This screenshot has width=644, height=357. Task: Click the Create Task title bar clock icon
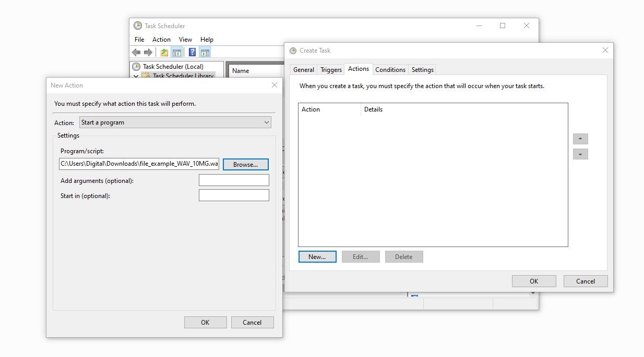coord(293,51)
